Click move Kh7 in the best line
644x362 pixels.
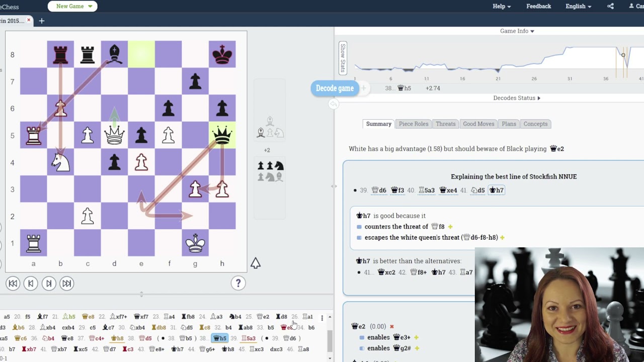click(496, 190)
